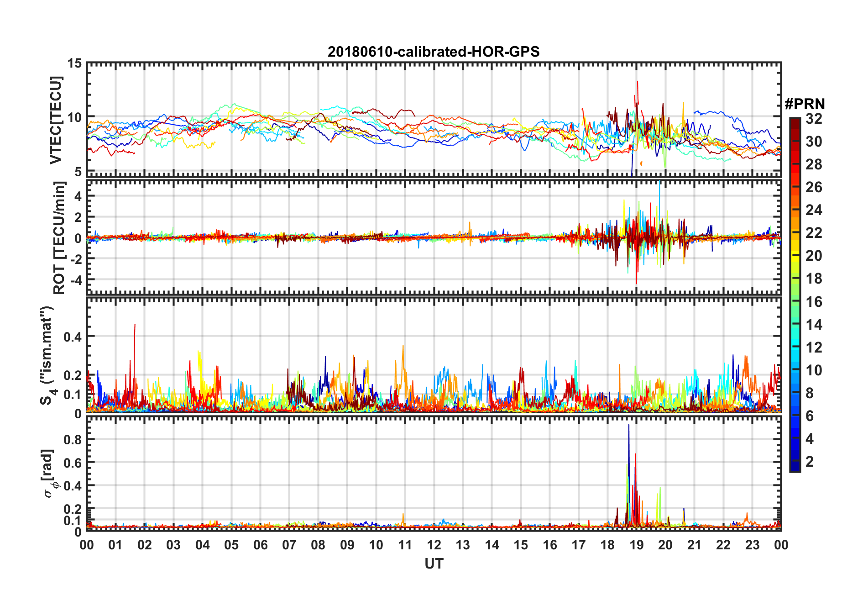The image size is (868, 590).
Task: Click colorbar tick label "28"
Action: click(x=814, y=164)
